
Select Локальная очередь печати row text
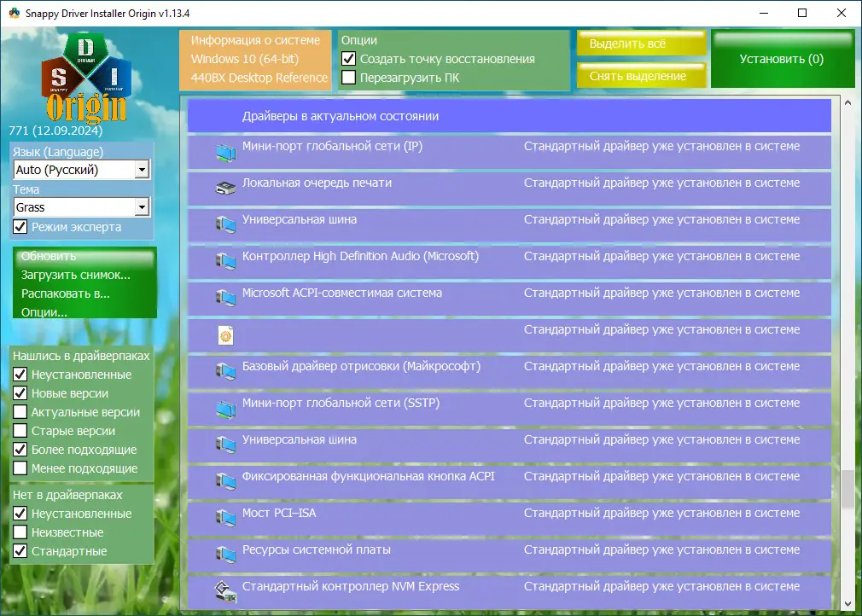[x=317, y=183]
